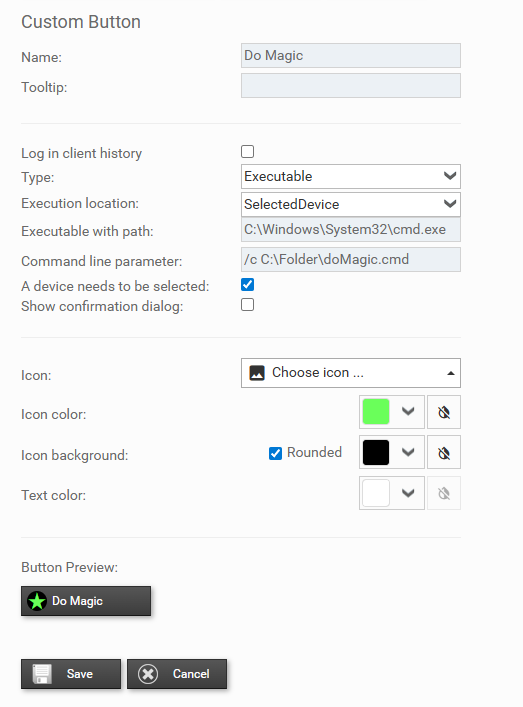This screenshot has height=707, width=523.
Task: Click the circled X icon on Cancel
Action: (148, 674)
